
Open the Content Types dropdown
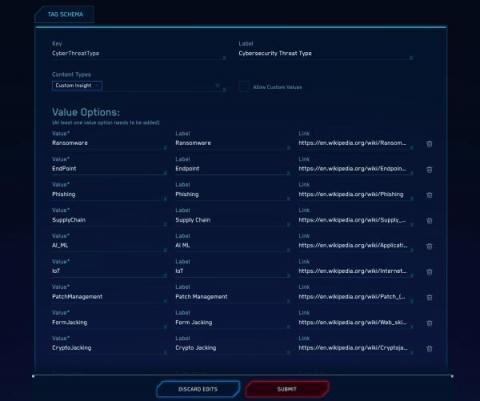pyautogui.click(x=139, y=86)
